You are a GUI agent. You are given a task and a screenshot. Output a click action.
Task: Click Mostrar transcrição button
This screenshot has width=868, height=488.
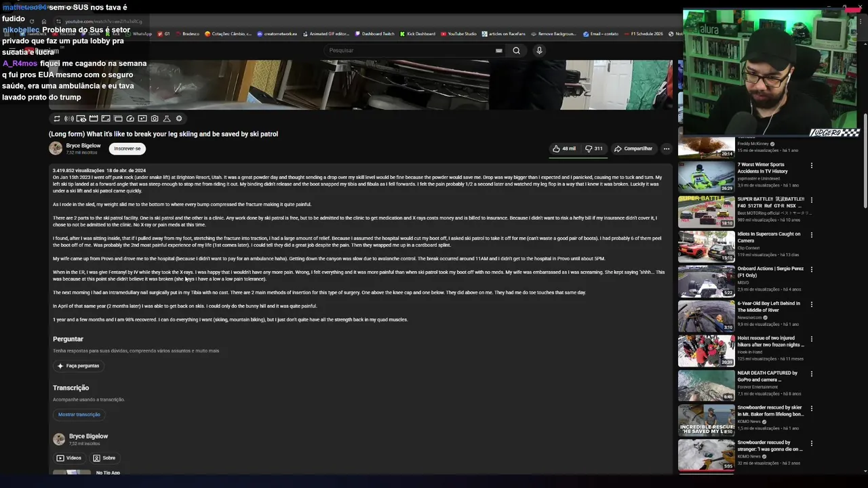(79, 415)
